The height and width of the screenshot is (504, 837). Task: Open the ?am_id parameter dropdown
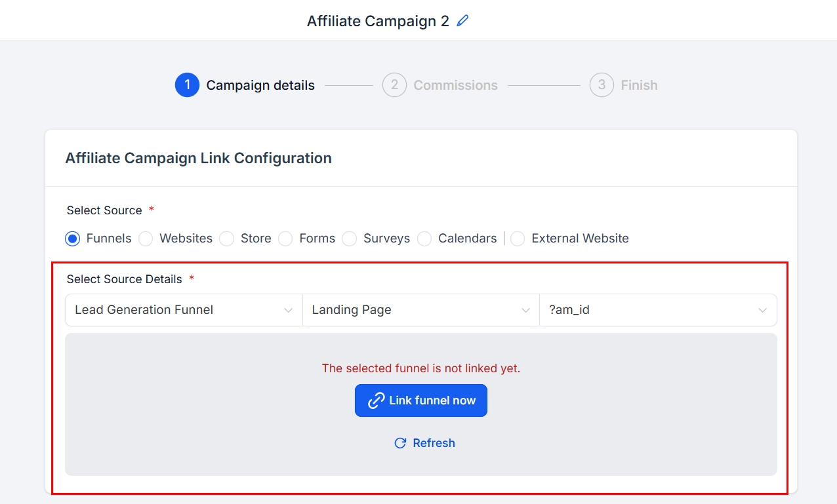pos(658,310)
